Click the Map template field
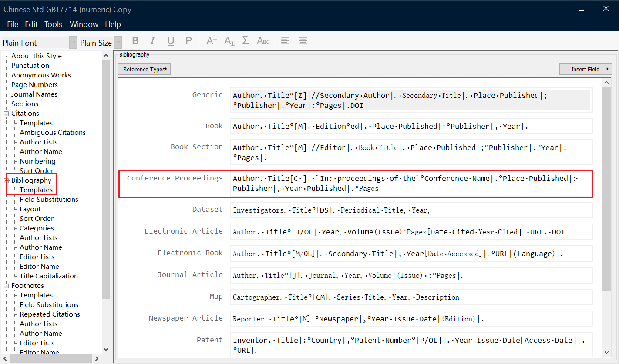 (411, 297)
